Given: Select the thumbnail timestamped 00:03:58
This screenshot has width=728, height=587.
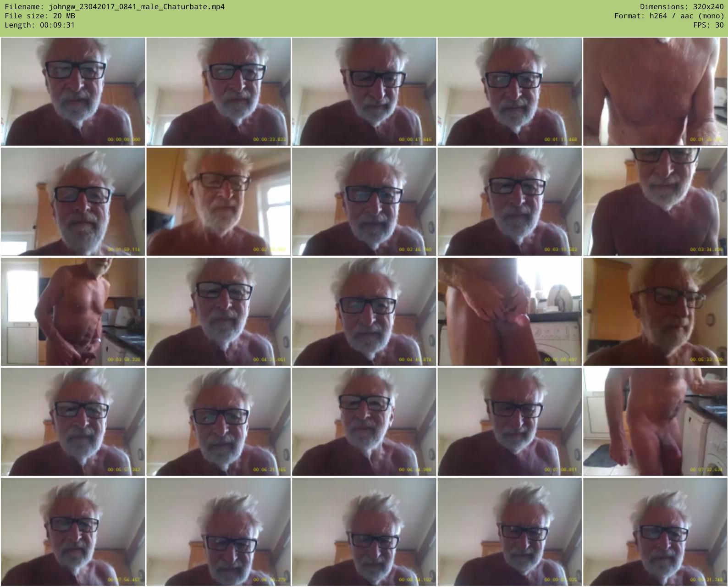Looking at the screenshot, I should [73, 312].
